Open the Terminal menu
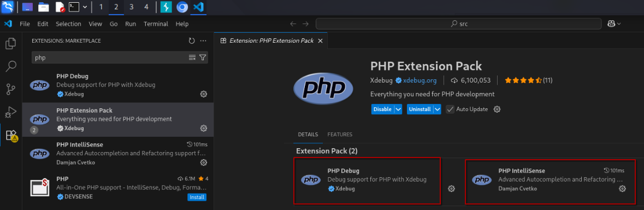Viewport: 644px width, 210px height. [x=156, y=24]
